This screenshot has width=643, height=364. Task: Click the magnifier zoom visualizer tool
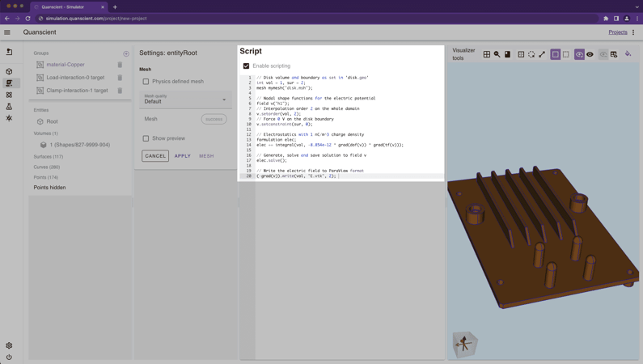[x=497, y=54]
